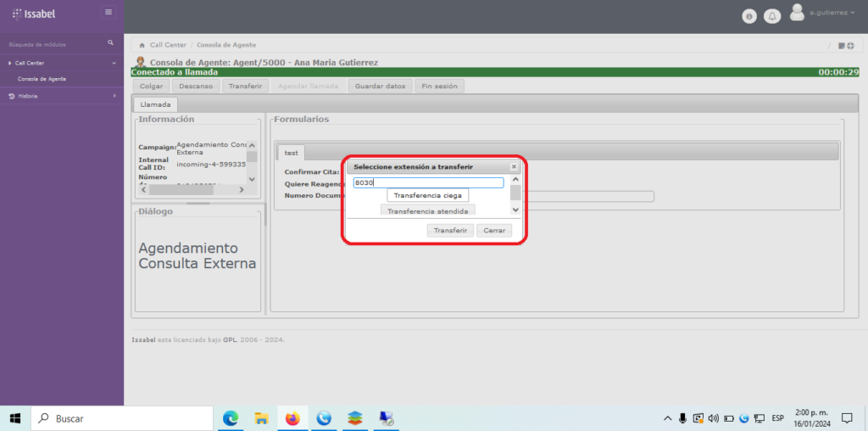Image resolution: width=868 pixels, height=431 pixels.
Task: Select the Llamada tab
Action: point(155,104)
